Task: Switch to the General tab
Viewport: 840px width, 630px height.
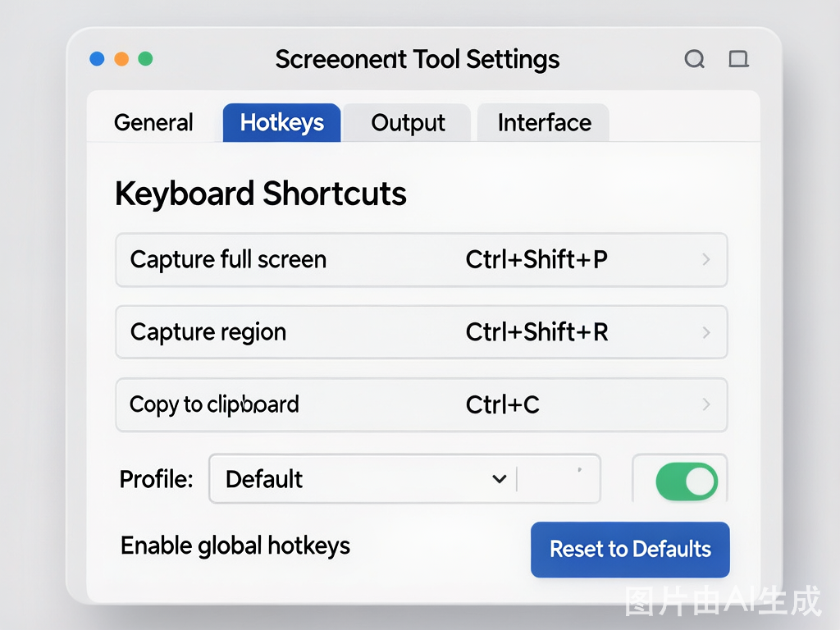Action: pos(153,123)
